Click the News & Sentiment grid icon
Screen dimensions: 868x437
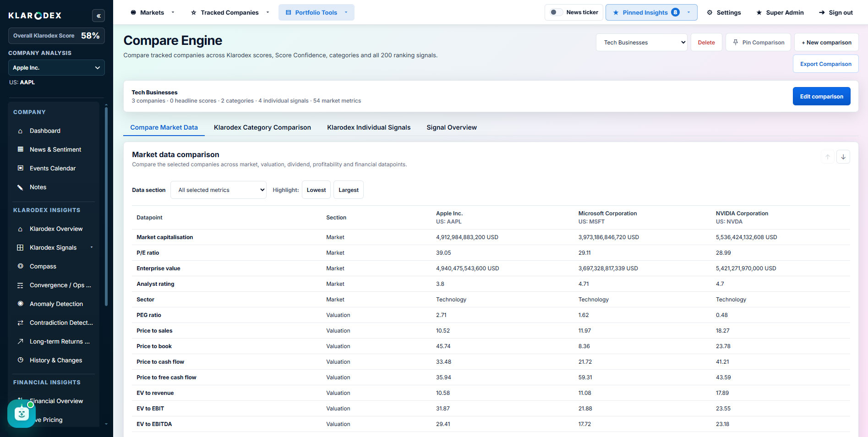pyautogui.click(x=20, y=149)
